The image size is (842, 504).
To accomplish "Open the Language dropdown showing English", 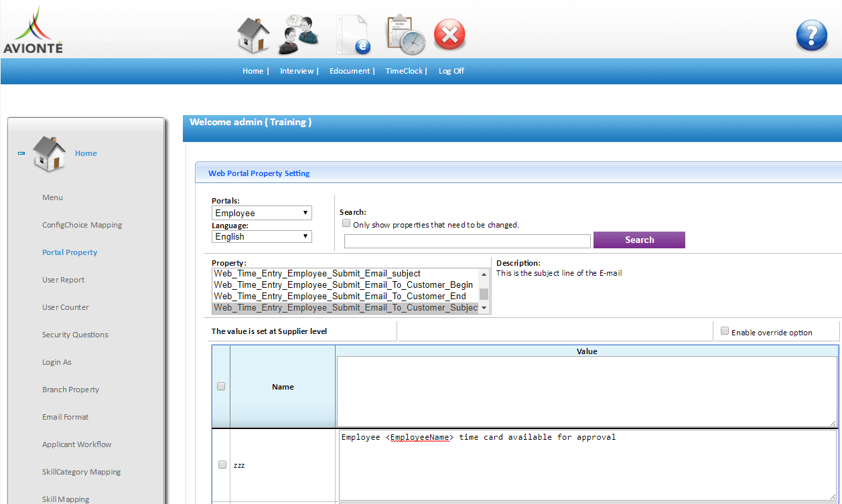I will click(262, 236).
